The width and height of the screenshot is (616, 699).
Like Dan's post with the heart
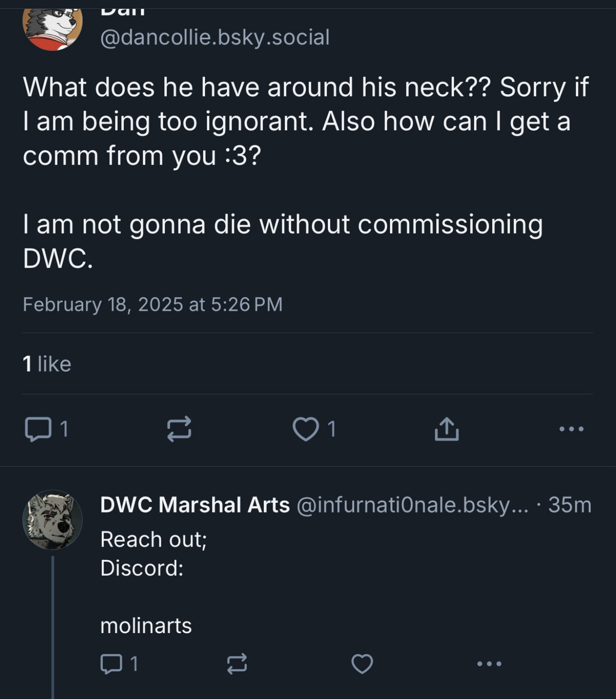[306, 429]
